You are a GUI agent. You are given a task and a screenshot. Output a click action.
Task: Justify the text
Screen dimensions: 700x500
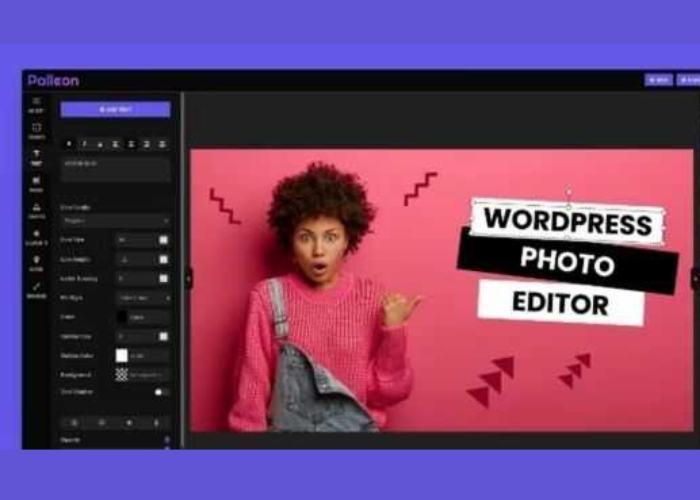point(162,144)
